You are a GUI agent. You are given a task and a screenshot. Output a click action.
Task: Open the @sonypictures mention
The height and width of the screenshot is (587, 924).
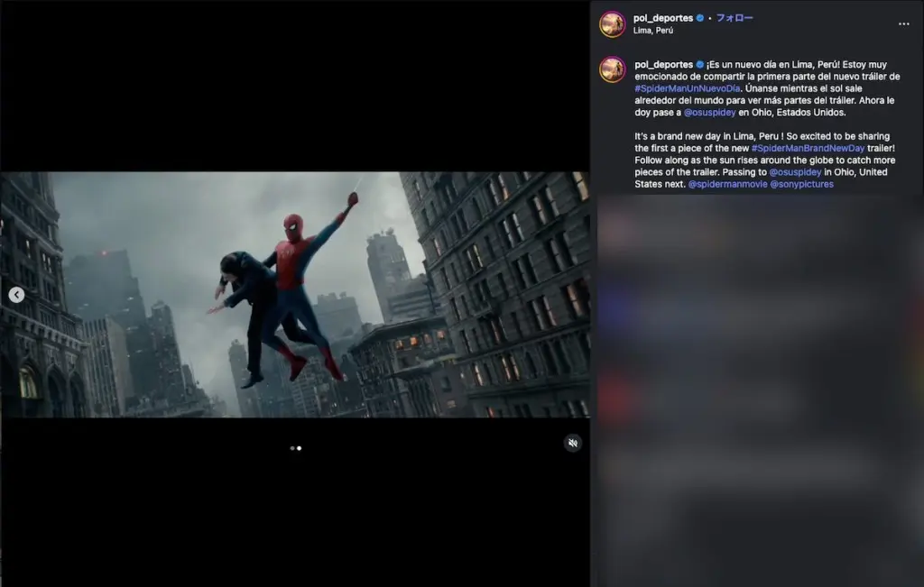point(801,184)
